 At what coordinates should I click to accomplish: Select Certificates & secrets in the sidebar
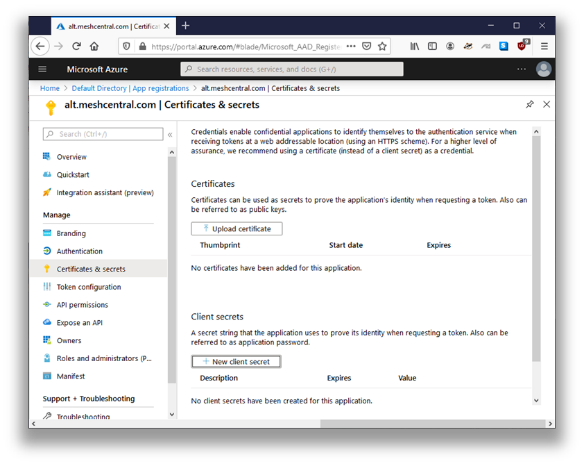(x=98, y=269)
